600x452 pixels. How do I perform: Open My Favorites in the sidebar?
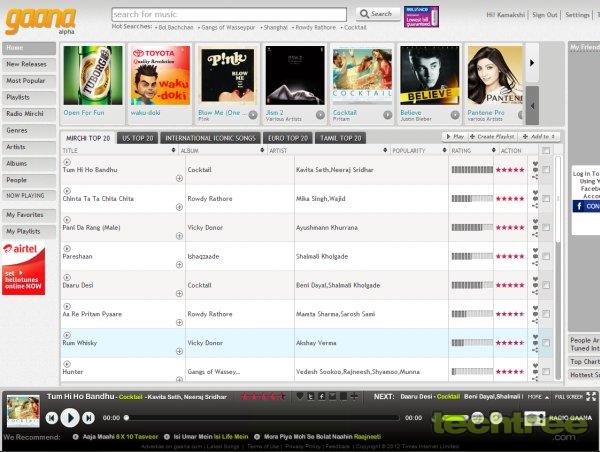(29, 215)
